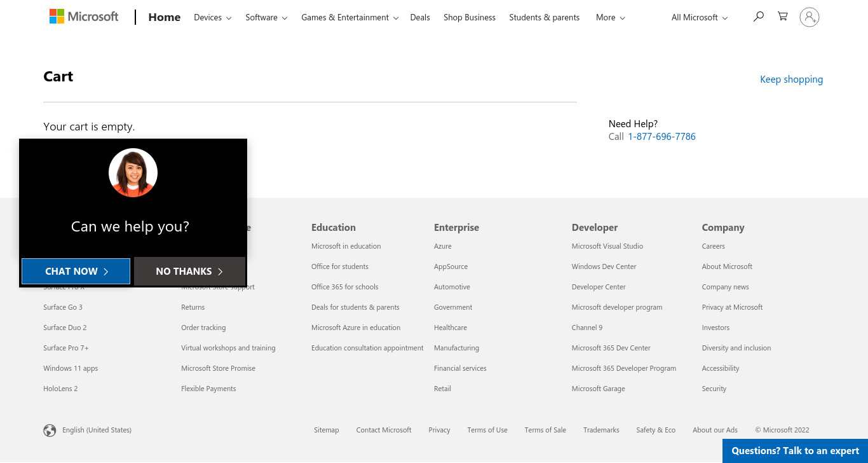
Task: Open the search magnifier icon
Action: click(x=758, y=17)
